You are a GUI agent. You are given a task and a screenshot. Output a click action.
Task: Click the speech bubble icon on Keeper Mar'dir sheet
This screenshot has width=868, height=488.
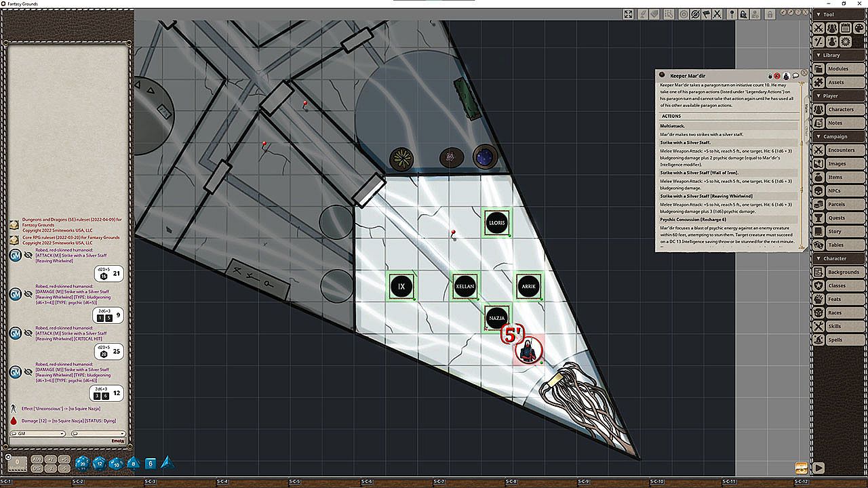[795, 76]
